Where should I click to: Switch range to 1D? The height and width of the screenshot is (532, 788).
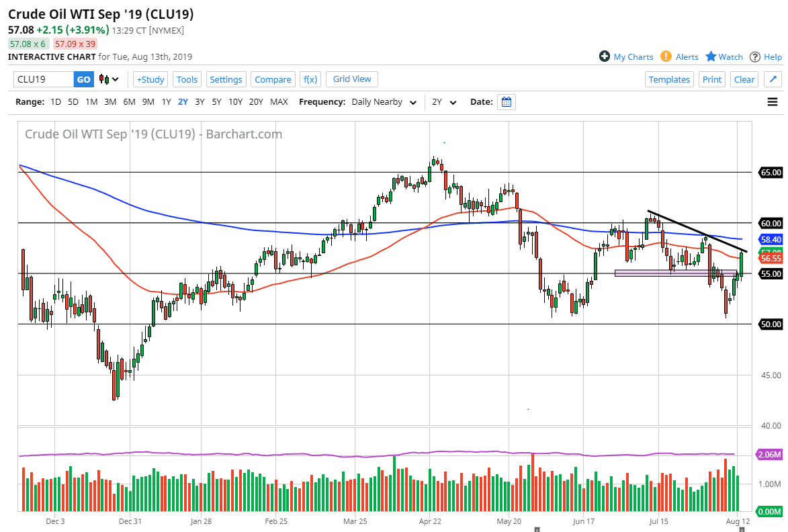pyautogui.click(x=55, y=101)
